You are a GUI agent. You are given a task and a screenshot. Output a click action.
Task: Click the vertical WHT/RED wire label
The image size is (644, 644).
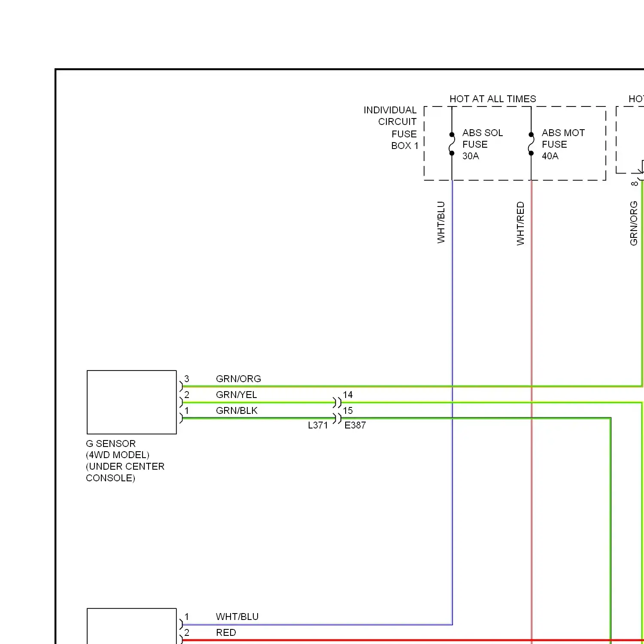point(520,224)
